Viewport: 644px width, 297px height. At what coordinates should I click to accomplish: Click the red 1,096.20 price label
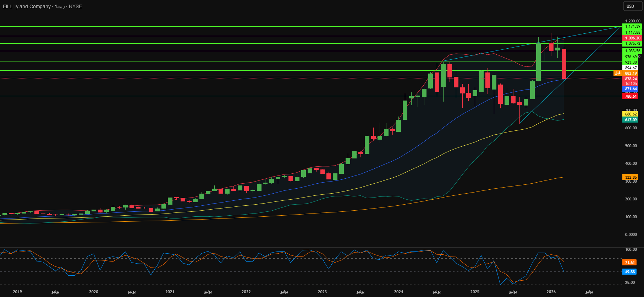[632, 38]
